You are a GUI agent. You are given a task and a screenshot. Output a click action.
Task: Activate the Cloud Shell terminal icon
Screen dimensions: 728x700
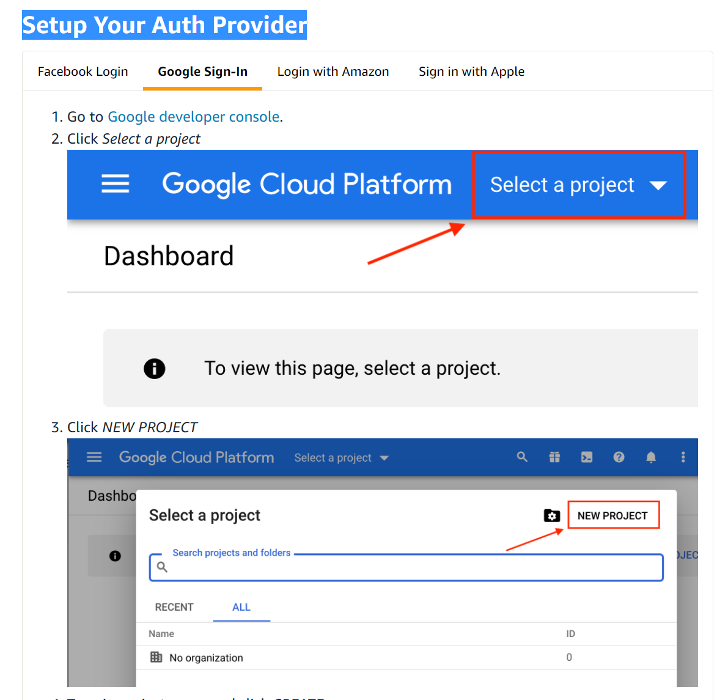pos(587,457)
